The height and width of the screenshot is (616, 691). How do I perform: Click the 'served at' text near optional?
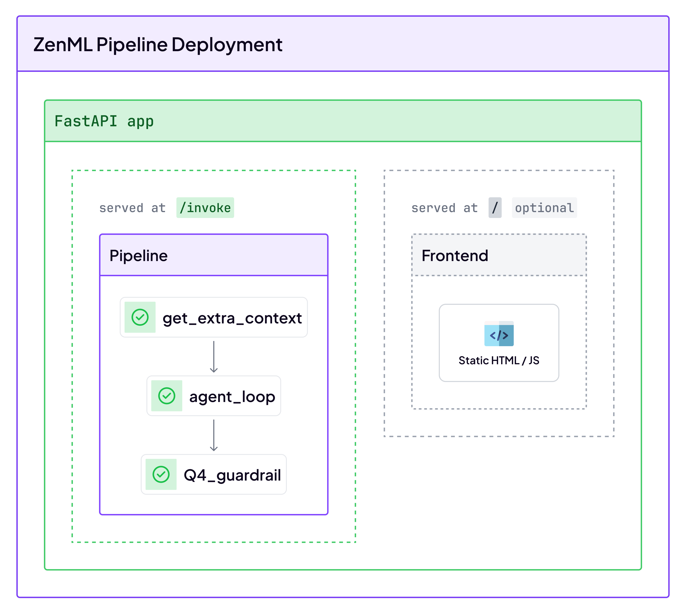point(444,208)
